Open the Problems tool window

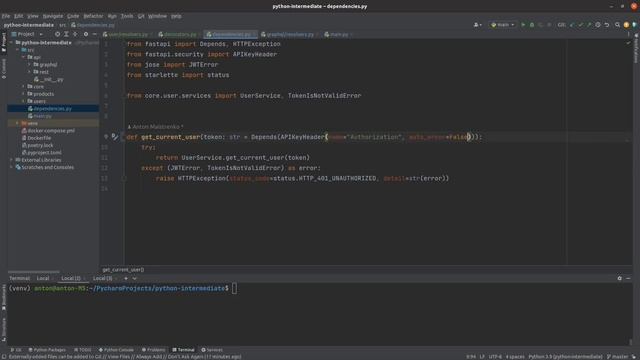(x=153, y=350)
